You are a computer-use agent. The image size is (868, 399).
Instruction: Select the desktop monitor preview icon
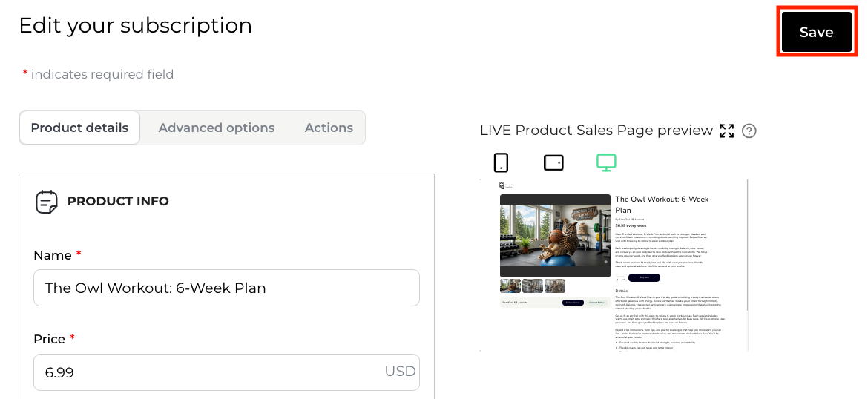[x=606, y=162]
